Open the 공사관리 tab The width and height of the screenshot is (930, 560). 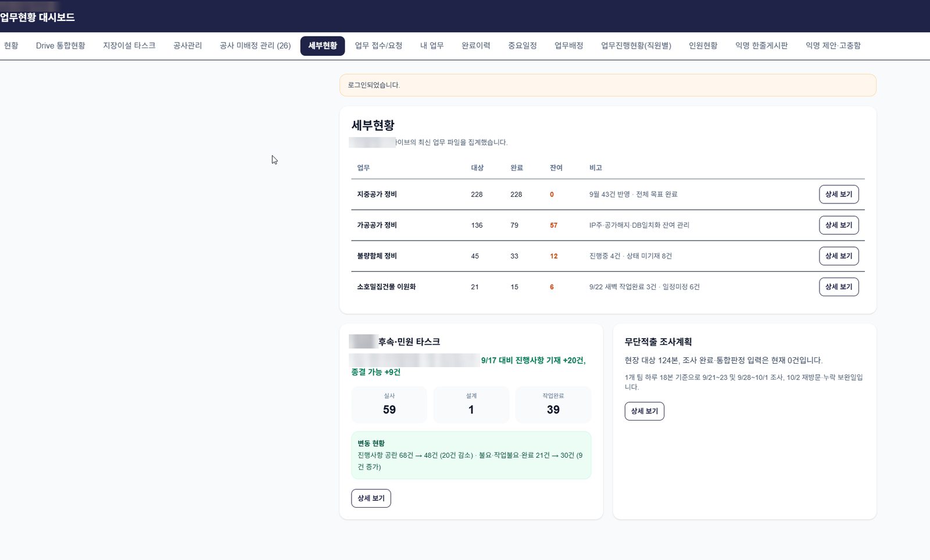(x=188, y=46)
